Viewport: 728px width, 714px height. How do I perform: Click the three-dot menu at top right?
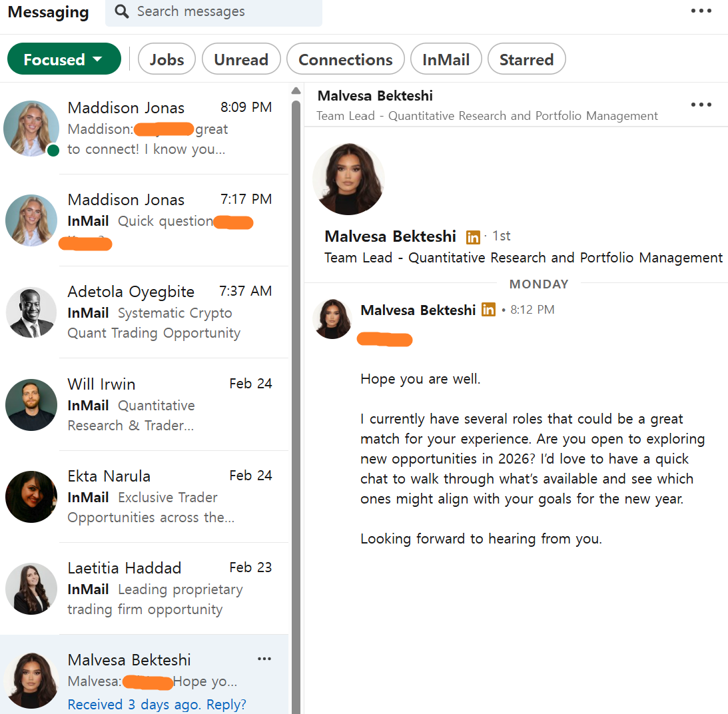(701, 11)
